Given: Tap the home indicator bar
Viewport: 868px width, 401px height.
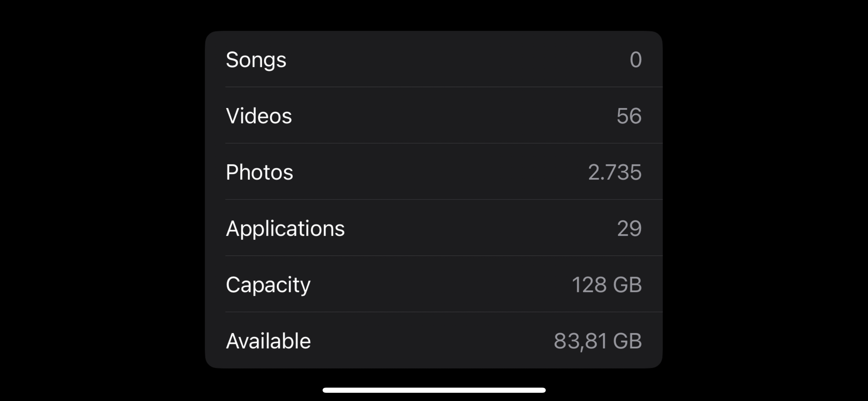Looking at the screenshot, I should (x=434, y=390).
